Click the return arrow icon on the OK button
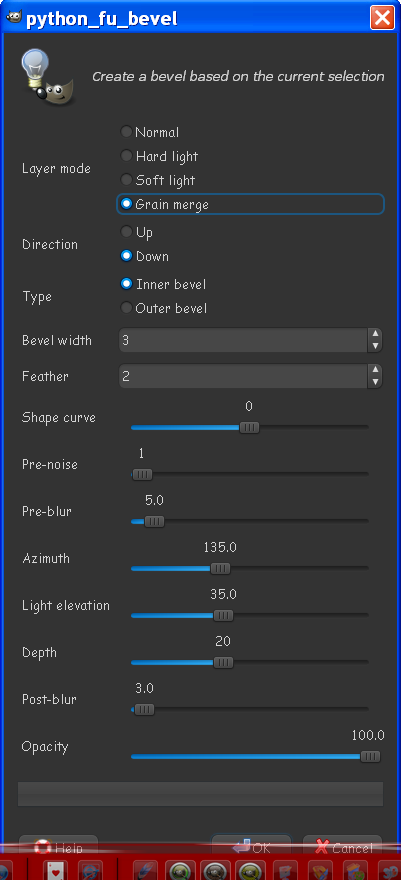401x880 pixels. pyautogui.click(x=241, y=846)
